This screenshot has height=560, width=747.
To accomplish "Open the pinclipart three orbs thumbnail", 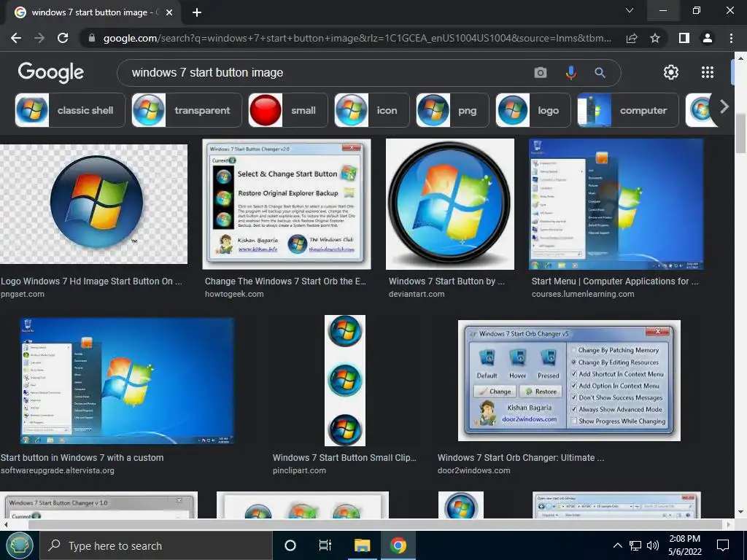I will (345, 381).
